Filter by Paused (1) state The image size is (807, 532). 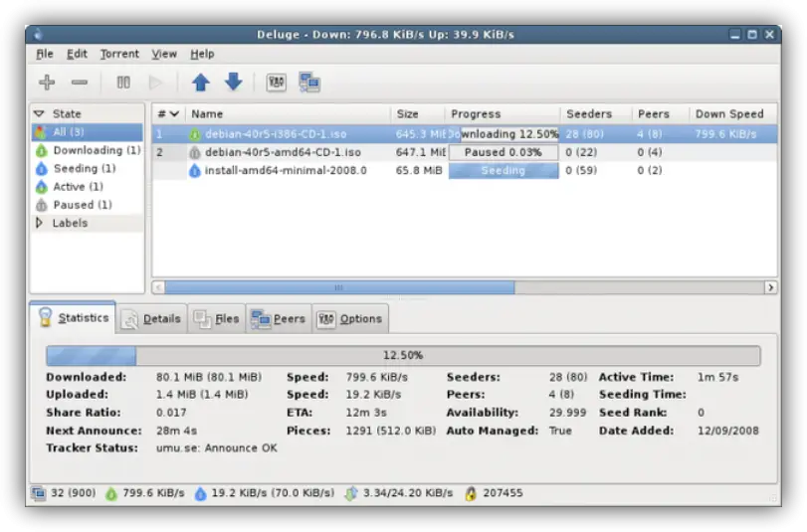87,205
